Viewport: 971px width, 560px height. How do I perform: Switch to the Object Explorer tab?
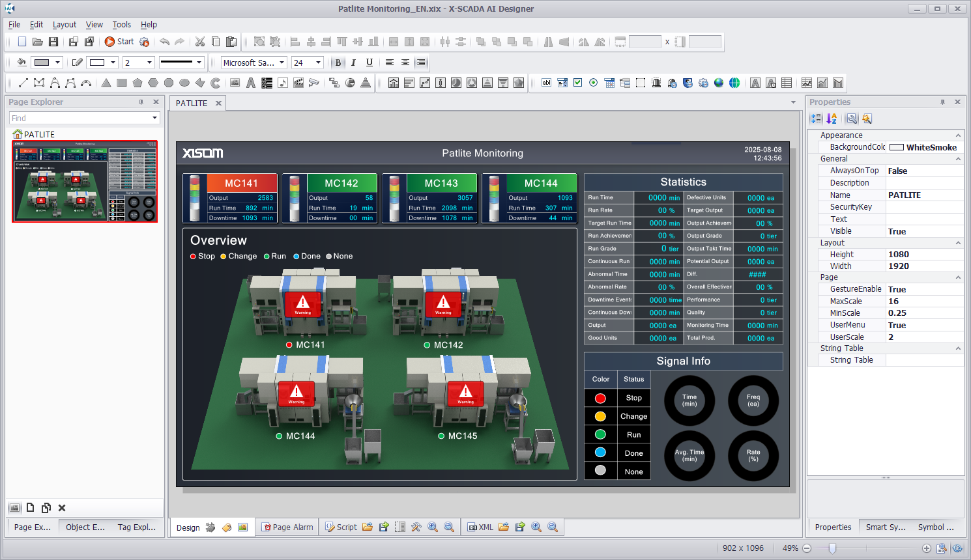[85, 527]
